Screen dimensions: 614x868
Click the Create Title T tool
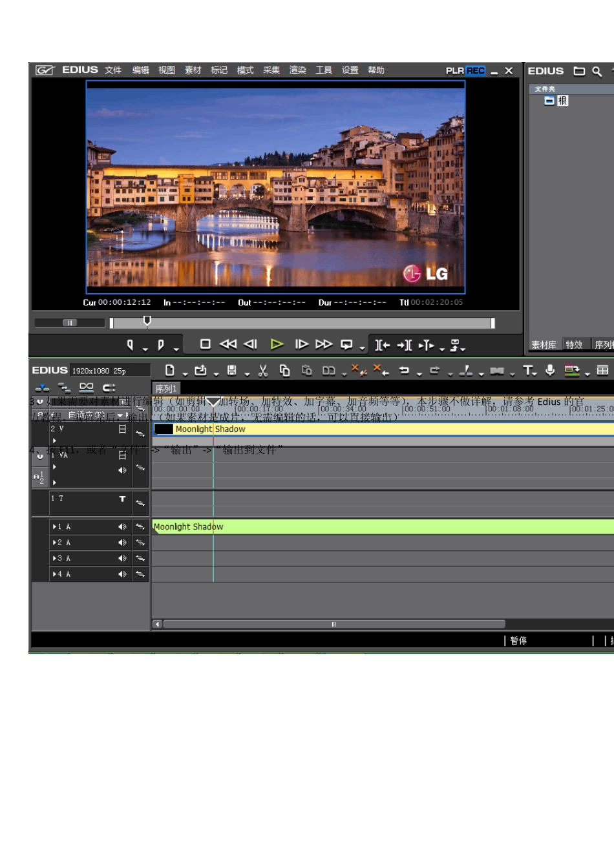(x=528, y=370)
